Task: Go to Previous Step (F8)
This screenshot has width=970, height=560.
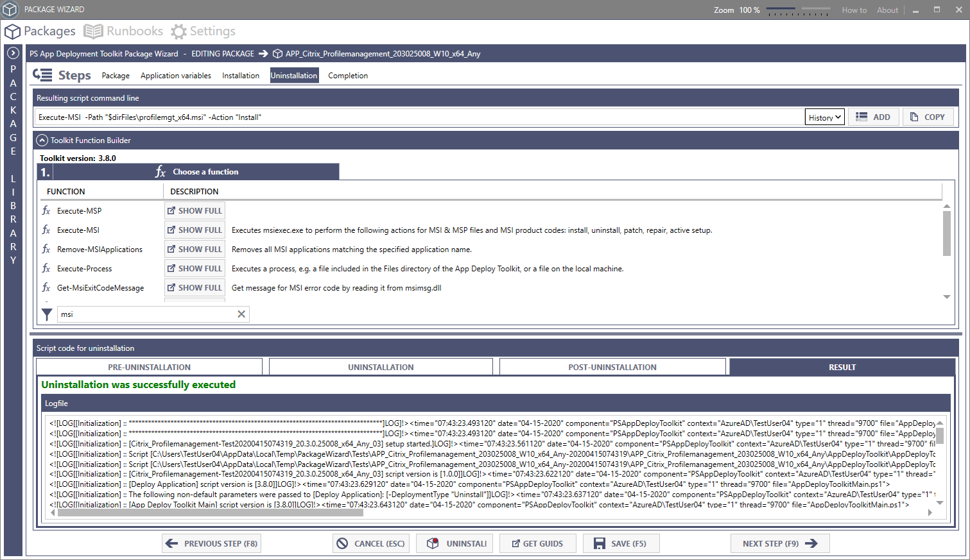Action: [x=212, y=543]
